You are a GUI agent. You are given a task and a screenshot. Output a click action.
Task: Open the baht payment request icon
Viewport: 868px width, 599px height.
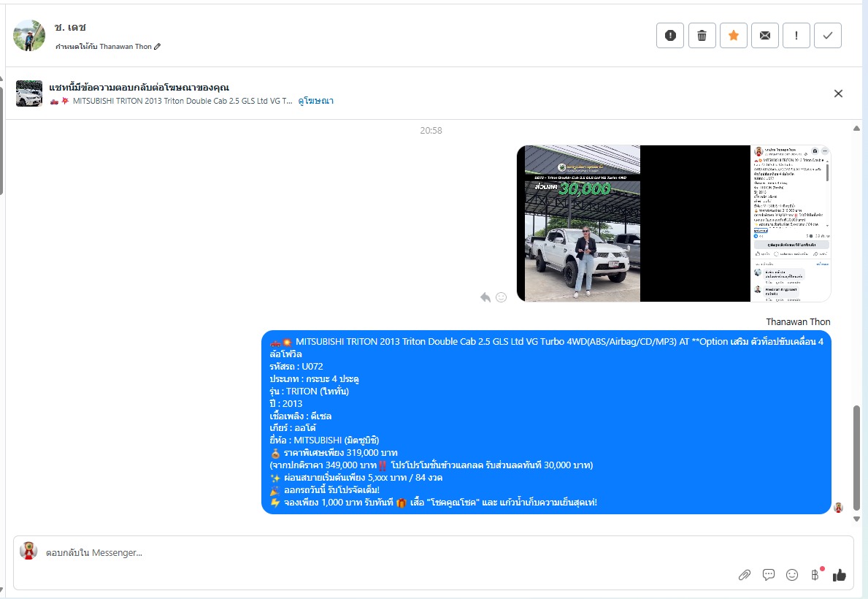[816, 575]
